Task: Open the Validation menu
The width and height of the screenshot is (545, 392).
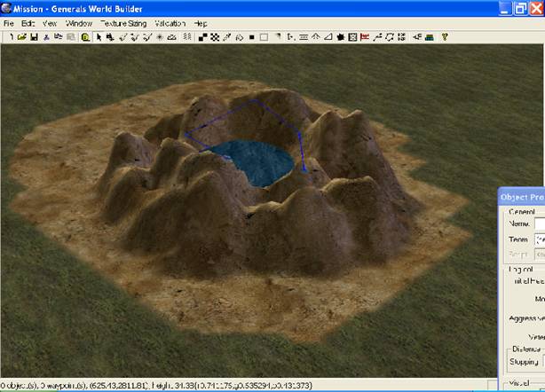Action: [170, 23]
